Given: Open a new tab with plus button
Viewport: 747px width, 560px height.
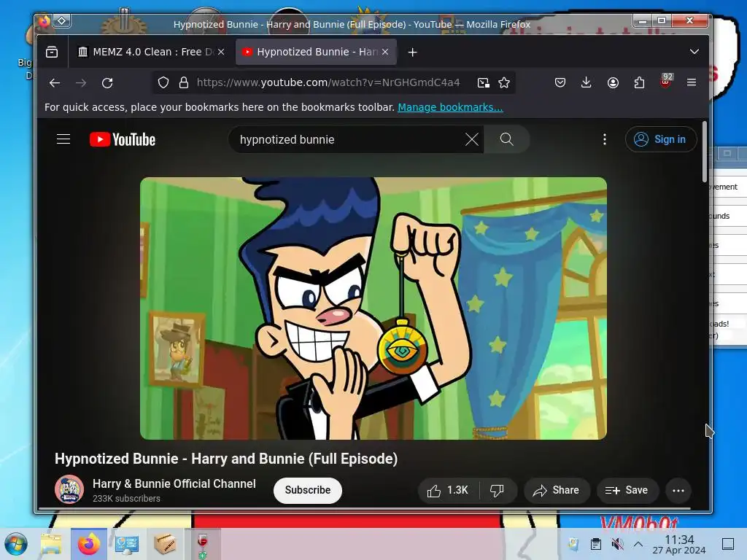Looking at the screenshot, I should (413, 52).
